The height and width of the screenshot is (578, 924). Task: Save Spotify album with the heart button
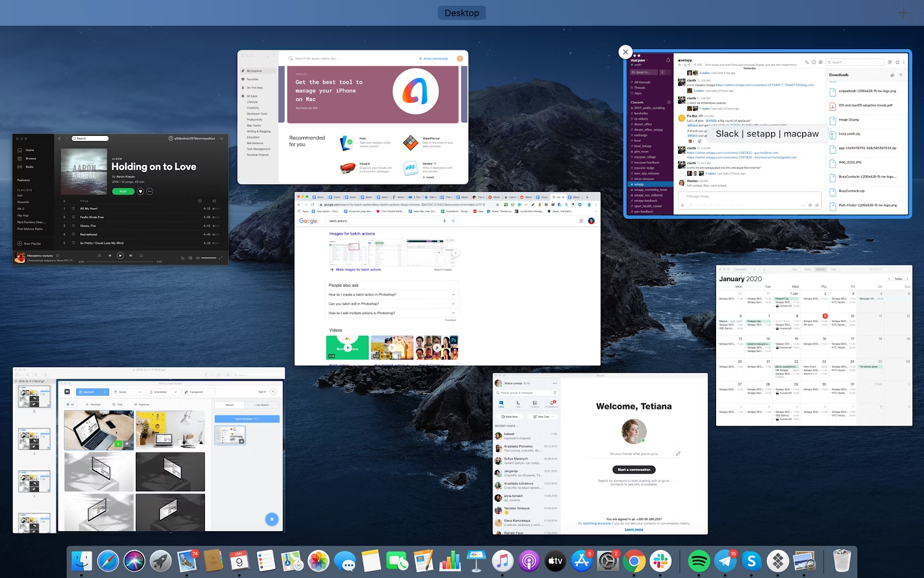[x=140, y=191]
